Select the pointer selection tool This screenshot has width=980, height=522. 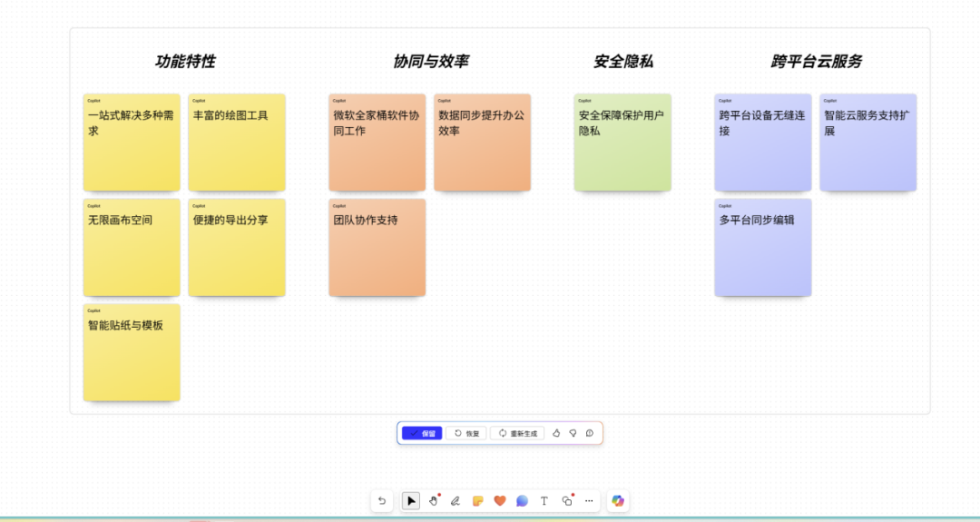click(411, 500)
